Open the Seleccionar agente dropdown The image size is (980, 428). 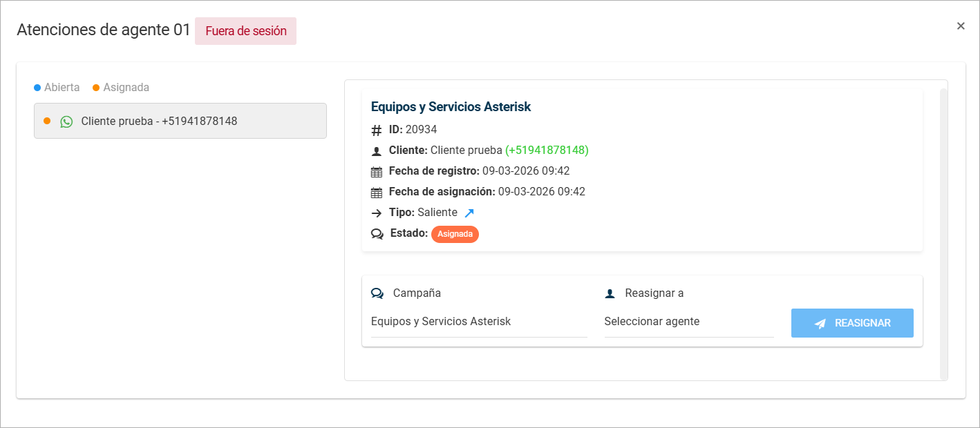689,322
